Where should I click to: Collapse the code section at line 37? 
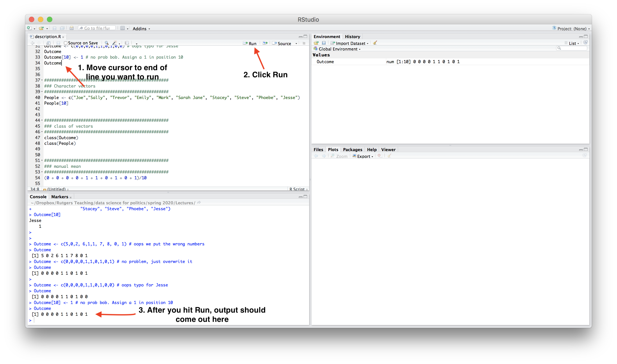[x=42, y=80]
